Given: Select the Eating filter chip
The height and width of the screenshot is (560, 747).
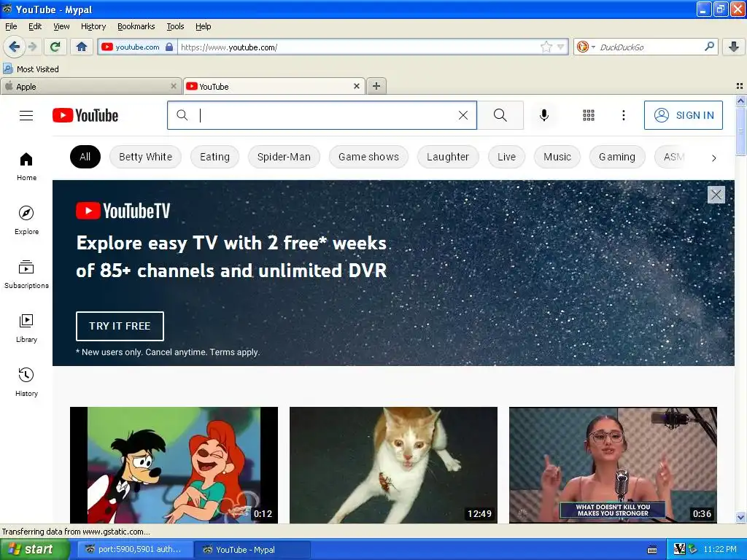Looking at the screenshot, I should point(215,157).
